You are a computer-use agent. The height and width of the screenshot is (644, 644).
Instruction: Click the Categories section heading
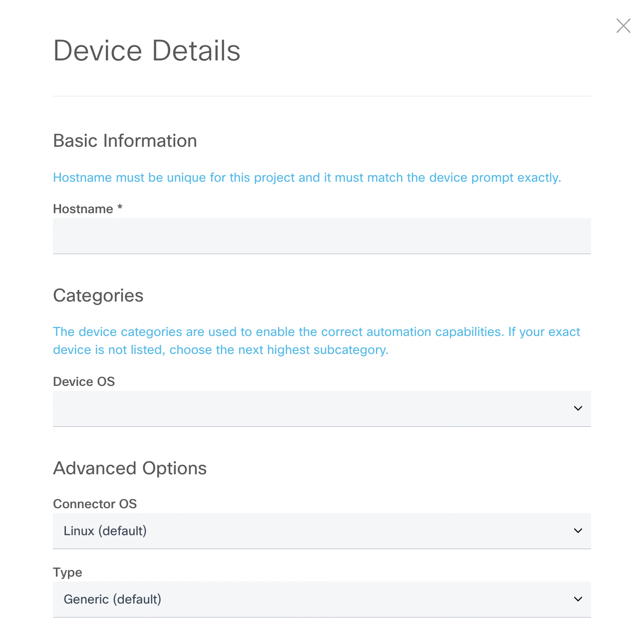tap(98, 296)
